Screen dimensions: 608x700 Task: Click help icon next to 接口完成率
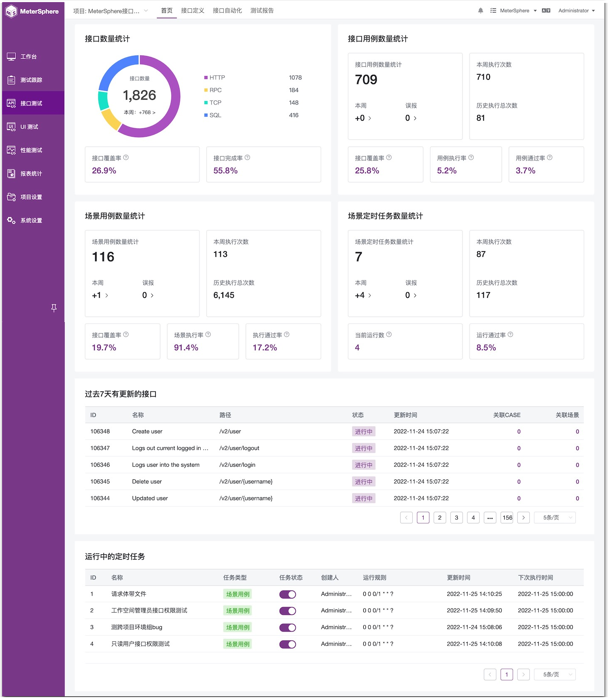(x=248, y=158)
